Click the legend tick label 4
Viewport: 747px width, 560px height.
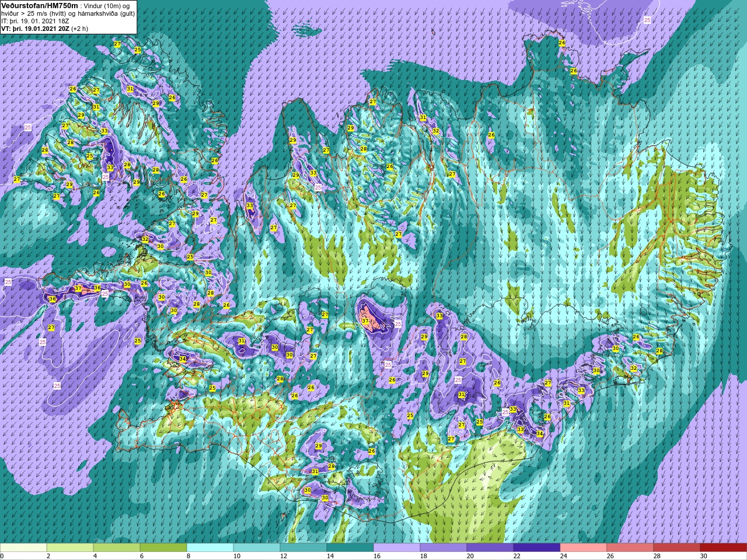(95, 556)
